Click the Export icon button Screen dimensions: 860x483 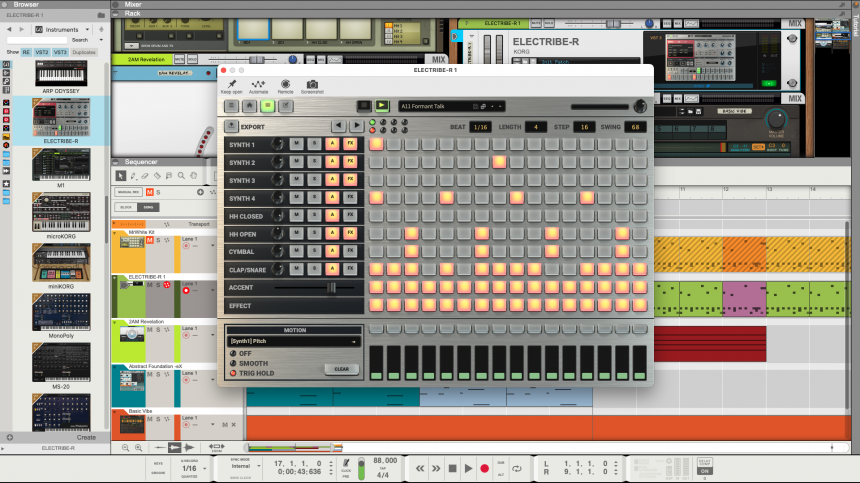click(231, 127)
